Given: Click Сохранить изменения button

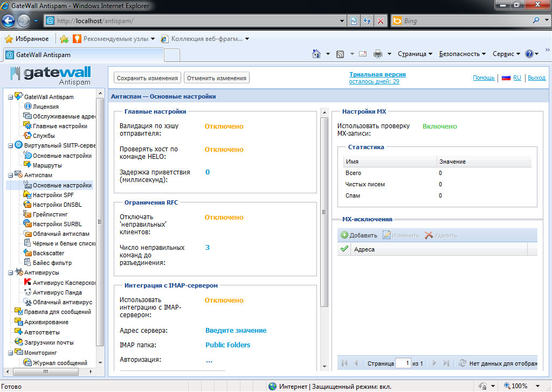Looking at the screenshot, I should pos(147,78).
